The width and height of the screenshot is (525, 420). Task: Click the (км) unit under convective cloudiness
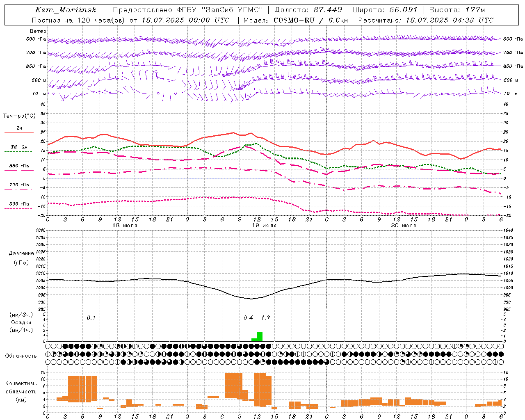[x=21, y=399]
